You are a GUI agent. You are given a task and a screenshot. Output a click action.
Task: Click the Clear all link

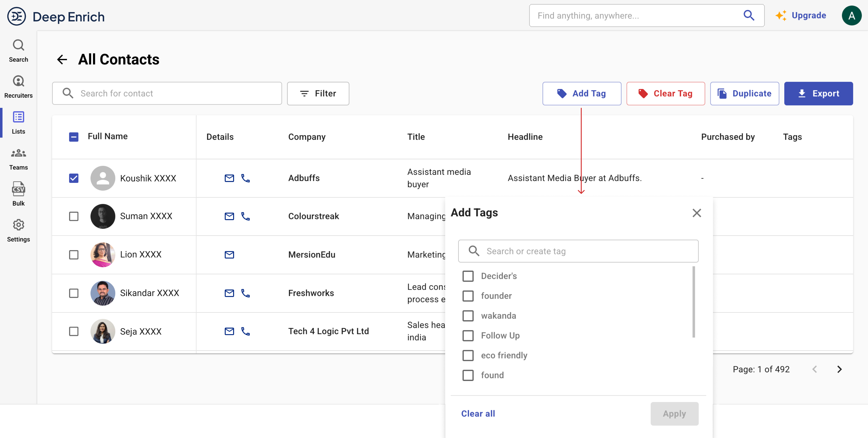(478, 413)
